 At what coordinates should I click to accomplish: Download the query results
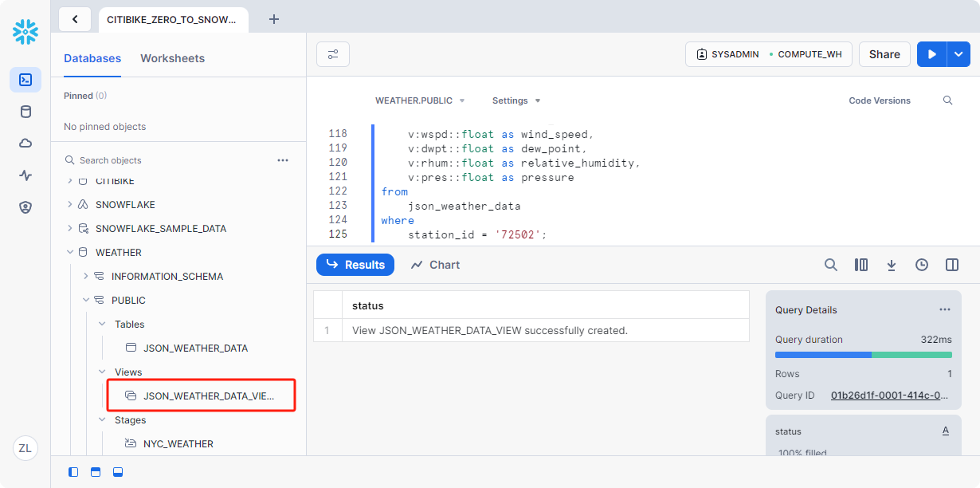pyautogui.click(x=892, y=265)
